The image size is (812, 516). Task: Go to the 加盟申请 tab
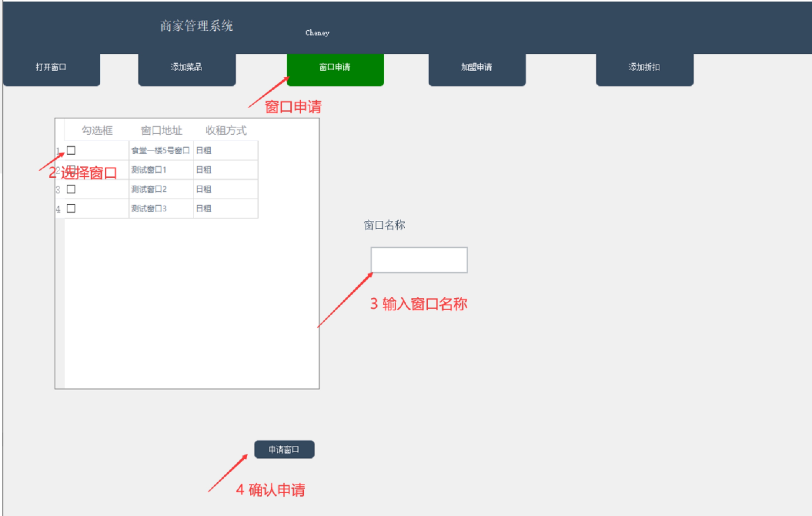coord(477,67)
